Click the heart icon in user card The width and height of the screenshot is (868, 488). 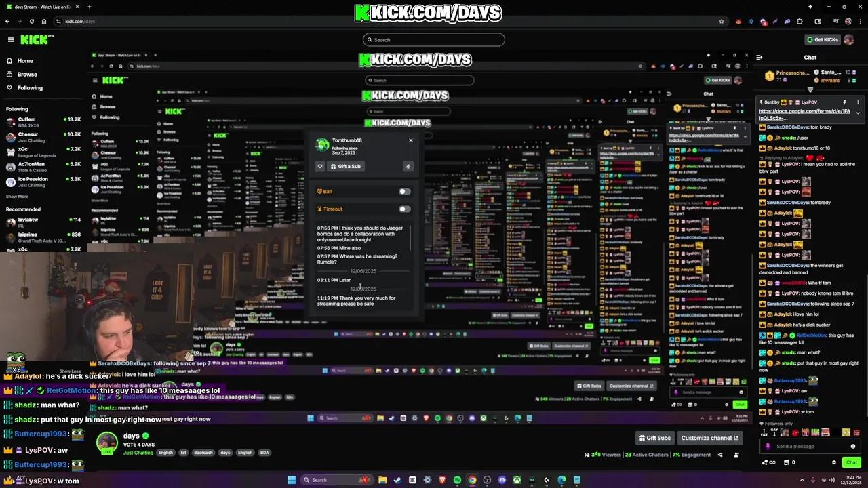point(320,166)
